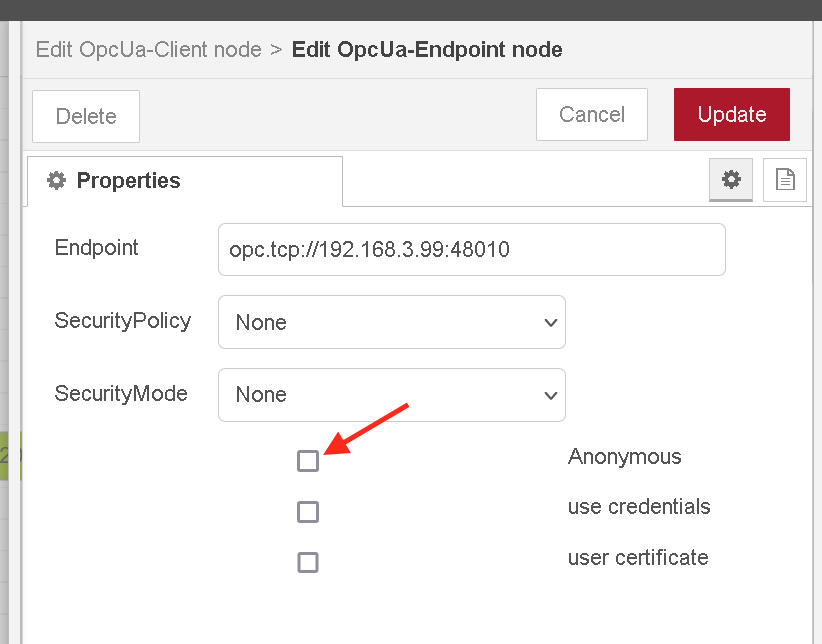Select the Properties tab
This screenshot has width=822, height=644.
pyautogui.click(x=185, y=181)
